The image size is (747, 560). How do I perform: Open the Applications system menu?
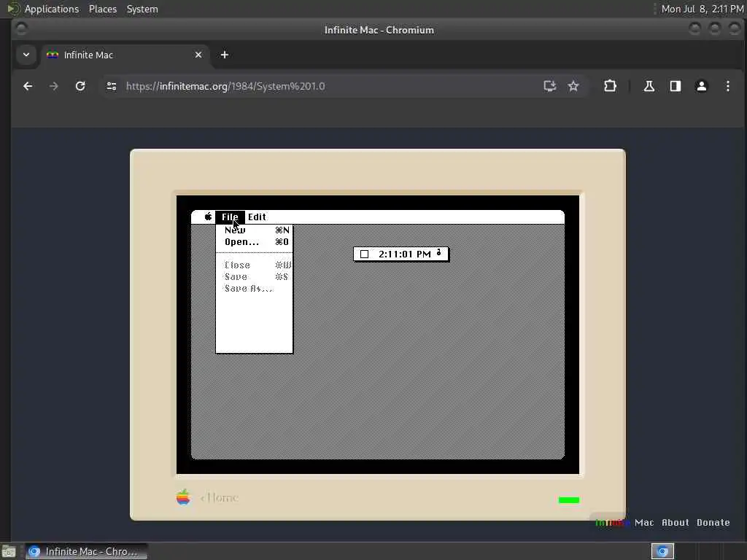[52, 9]
